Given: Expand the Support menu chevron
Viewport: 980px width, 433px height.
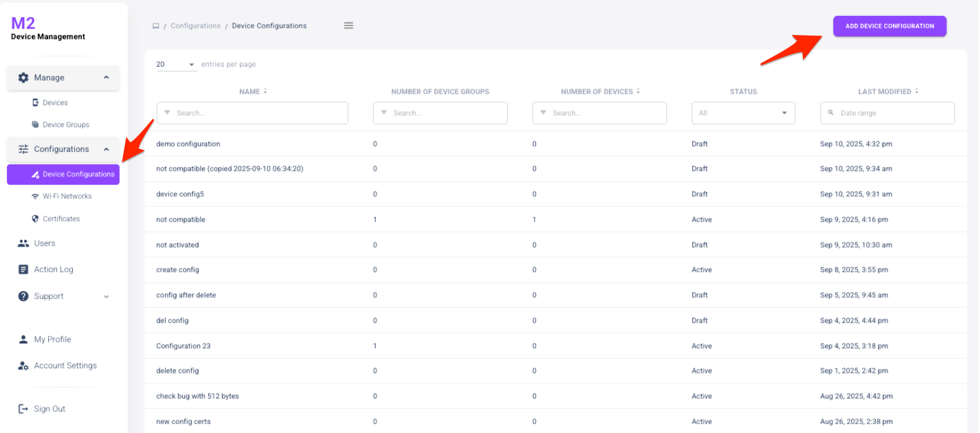Looking at the screenshot, I should (106, 296).
